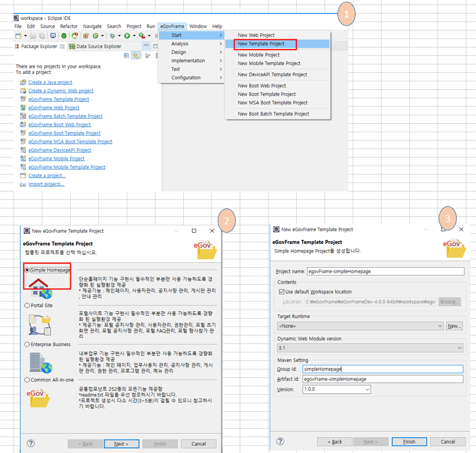Click the New Java Class icon
The image size is (476, 453).
96,36
